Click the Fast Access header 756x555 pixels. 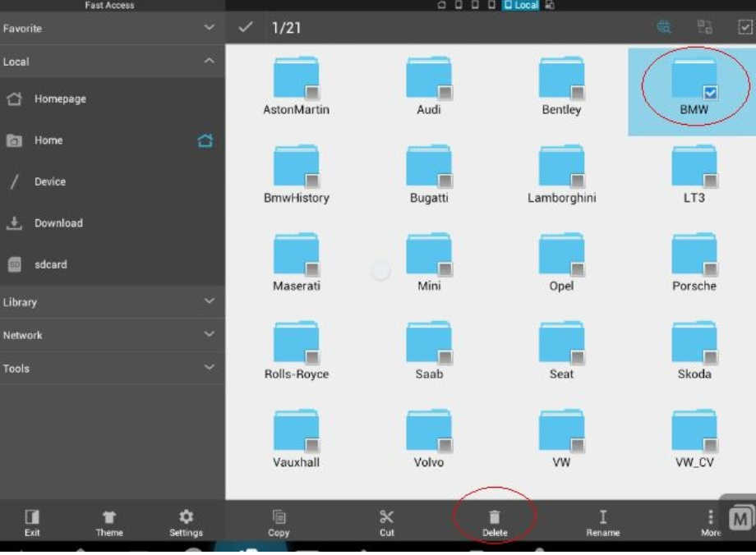109,5
